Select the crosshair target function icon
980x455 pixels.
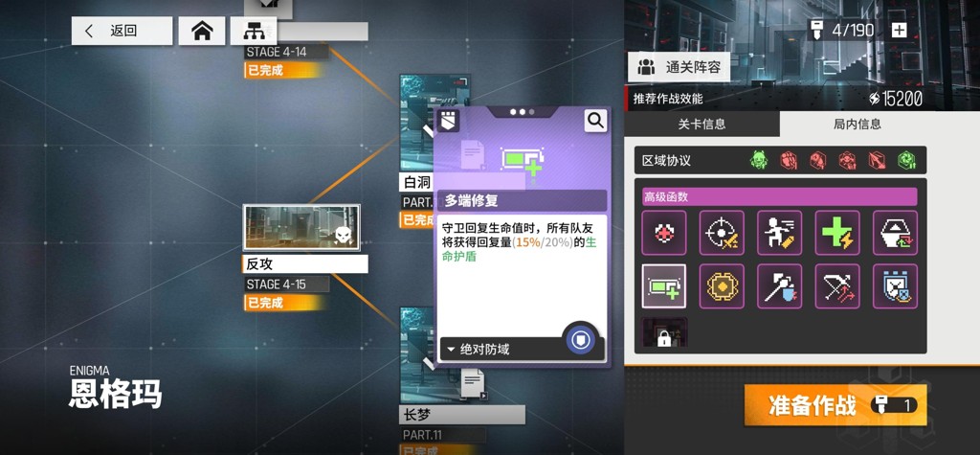point(722,233)
